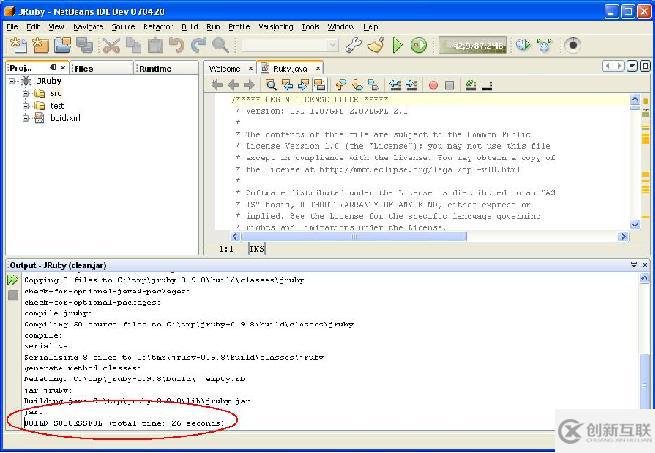Open the Refactor menu
The image size is (655, 453).
pos(157,27)
